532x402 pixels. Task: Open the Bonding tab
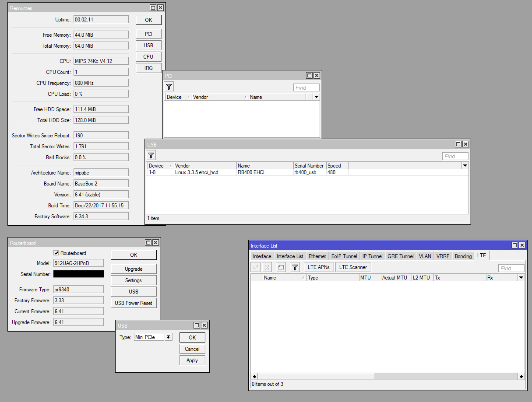pos(463,256)
